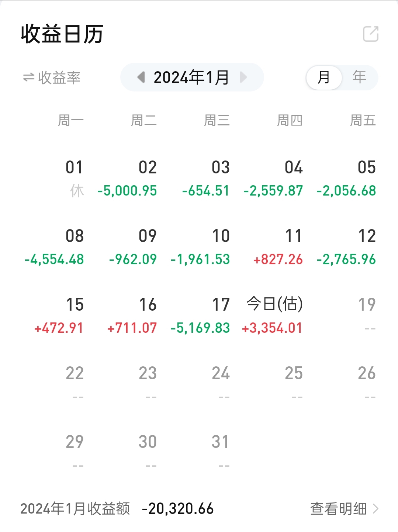Select day 16 showing +711.07
The width and height of the screenshot is (398, 532).
[133, 316]
